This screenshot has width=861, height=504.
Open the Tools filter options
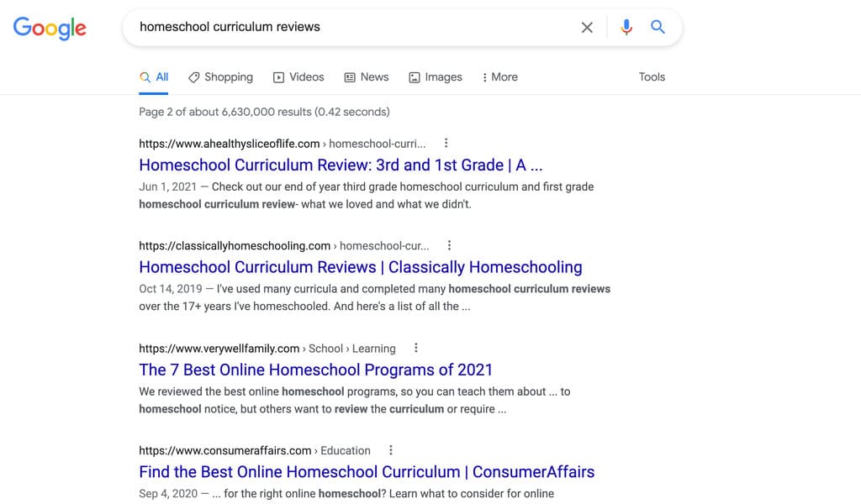point(652,77)
